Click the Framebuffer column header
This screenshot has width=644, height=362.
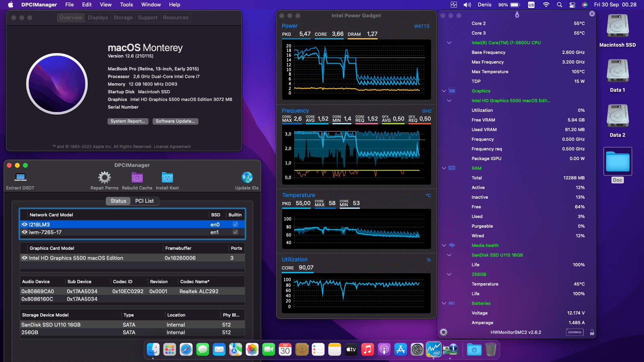(x=196, y=248)
